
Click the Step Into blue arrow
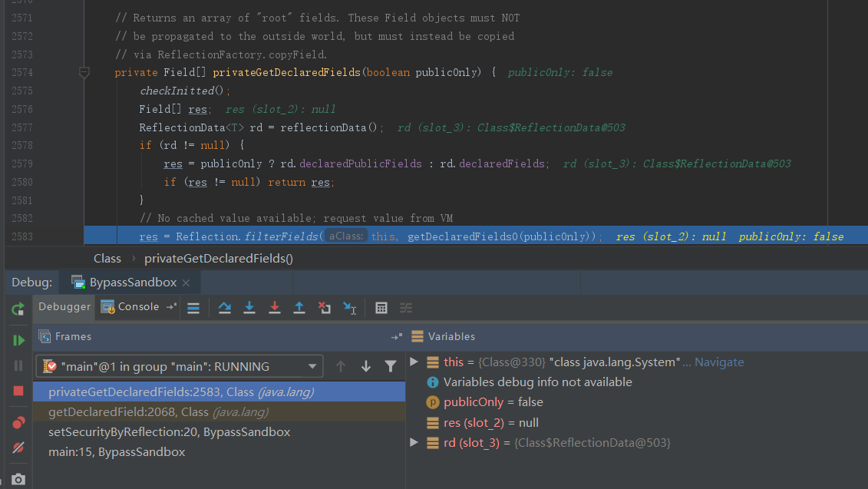pos(249,308)
